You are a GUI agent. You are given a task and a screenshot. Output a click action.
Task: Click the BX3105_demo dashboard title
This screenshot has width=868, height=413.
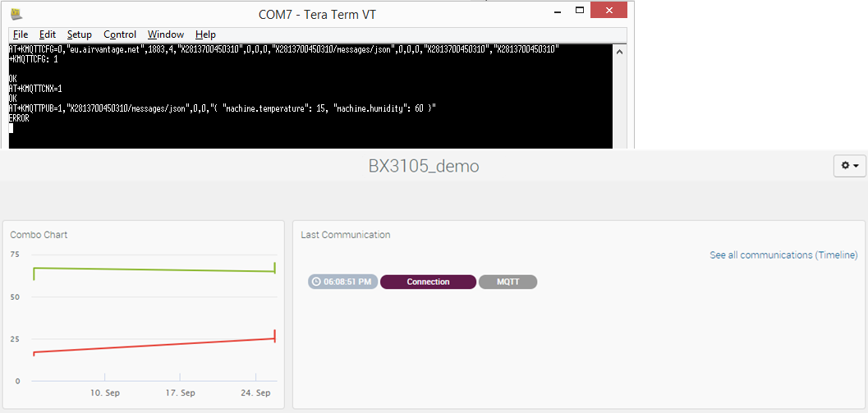424,166
